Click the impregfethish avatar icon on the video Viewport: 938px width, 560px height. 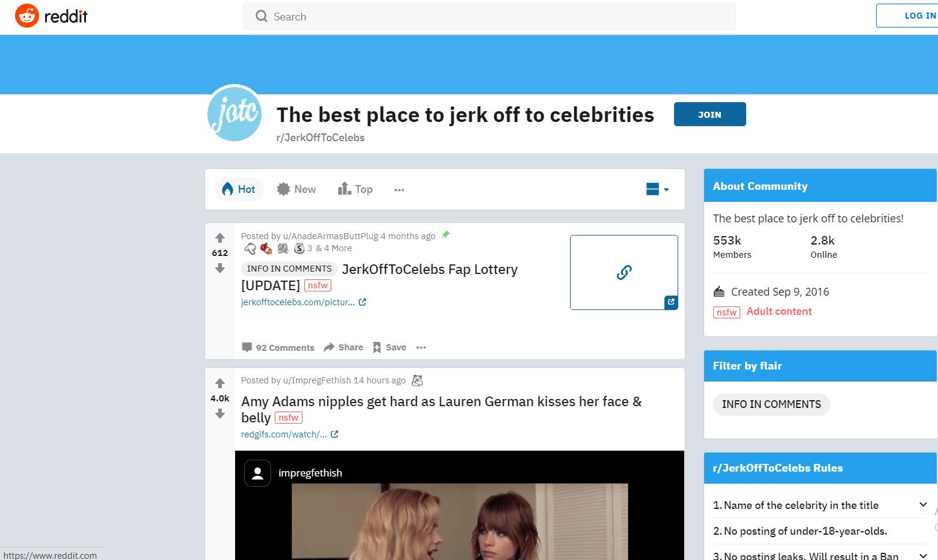point(257,473)
